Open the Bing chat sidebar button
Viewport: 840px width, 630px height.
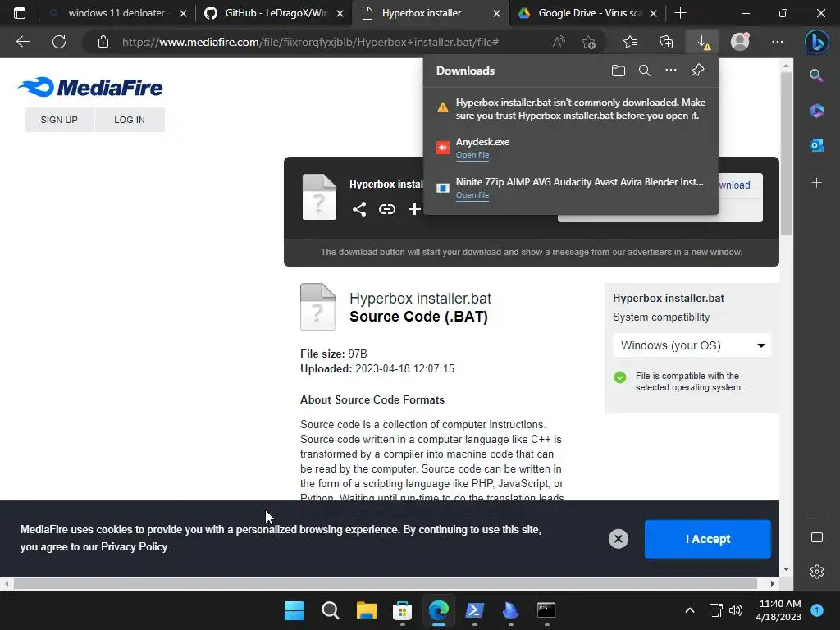[x=816, y=42]
